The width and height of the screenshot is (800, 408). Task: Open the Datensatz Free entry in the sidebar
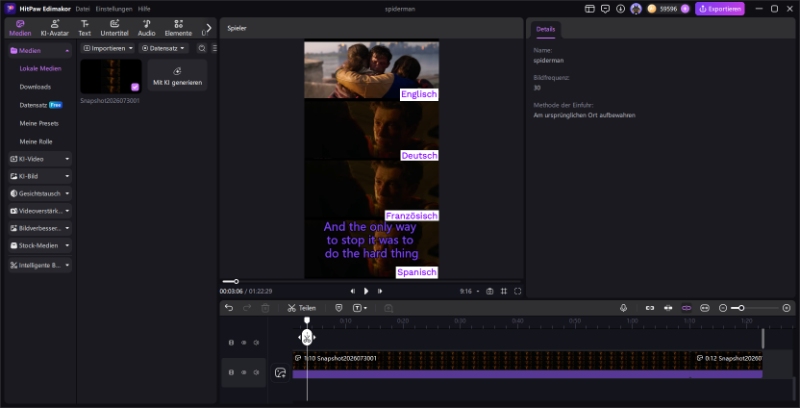click(x=41, y=105)
